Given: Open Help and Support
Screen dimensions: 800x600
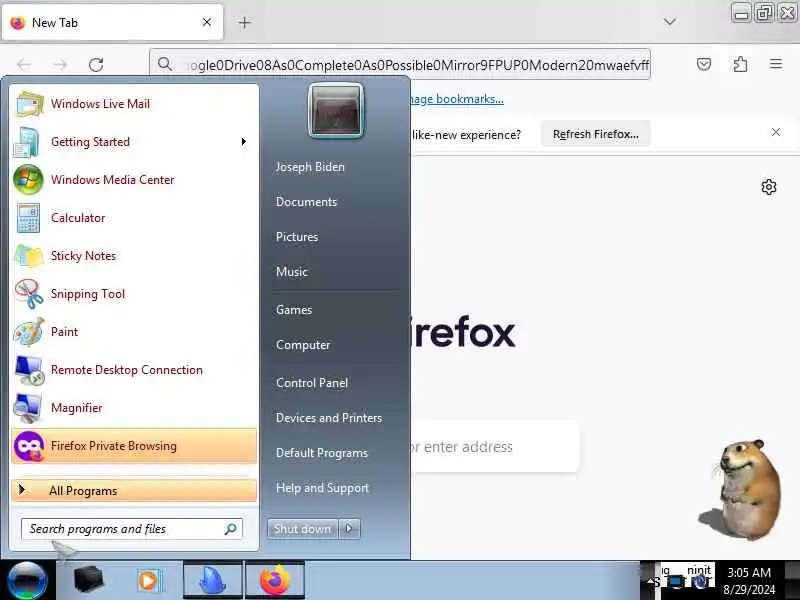Looking at the screenshot, I should click(x=322, y=488).
